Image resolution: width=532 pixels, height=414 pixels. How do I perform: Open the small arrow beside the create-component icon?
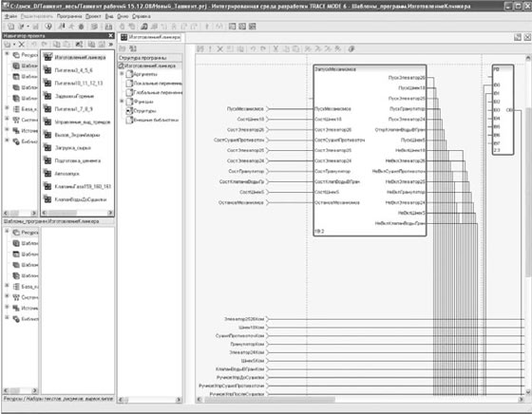click(14, 45)
